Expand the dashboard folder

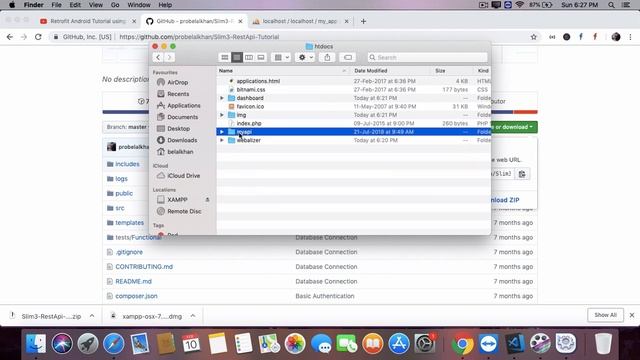pos(222,98)
